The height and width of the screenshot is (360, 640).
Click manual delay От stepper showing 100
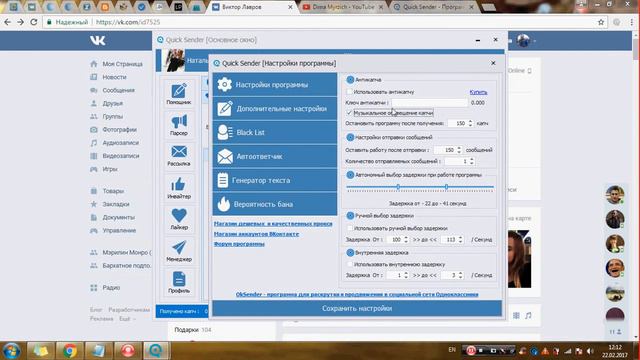point(406,240)
